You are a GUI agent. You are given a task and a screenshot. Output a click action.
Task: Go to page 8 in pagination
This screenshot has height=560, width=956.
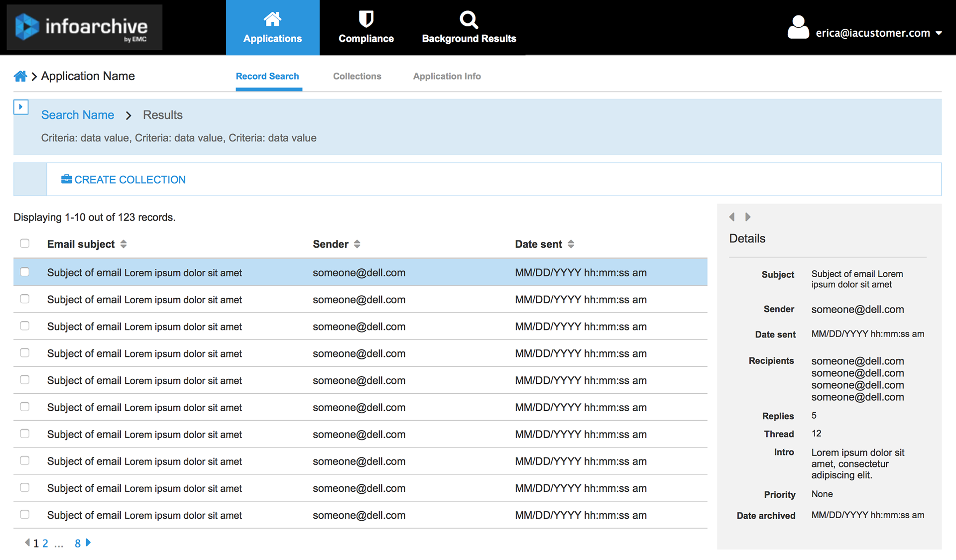78,544
